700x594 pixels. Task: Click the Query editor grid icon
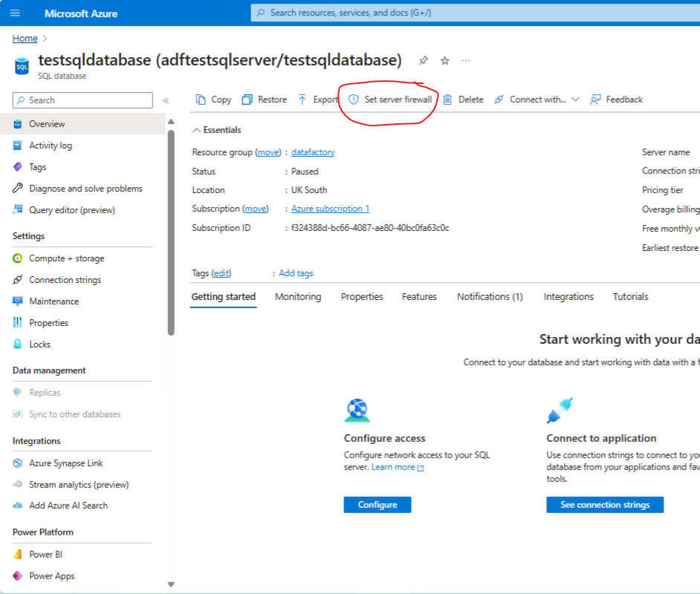(18, 209)
